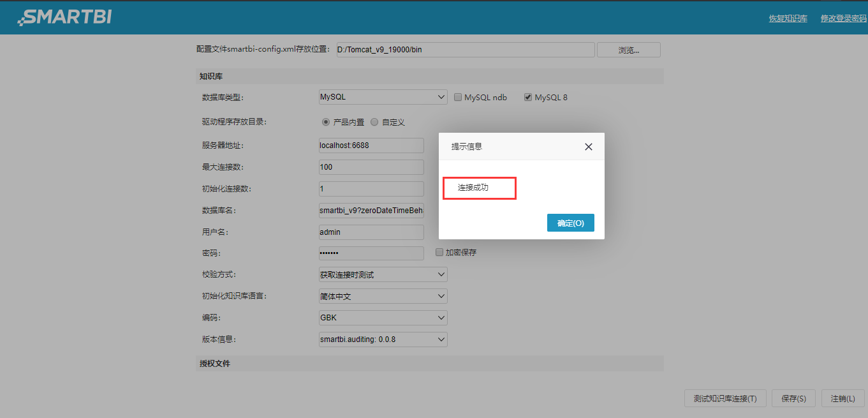Viewport: 868px width, 418px height.
Task: Select the 自定义 radio button
Action: point(374,122)
